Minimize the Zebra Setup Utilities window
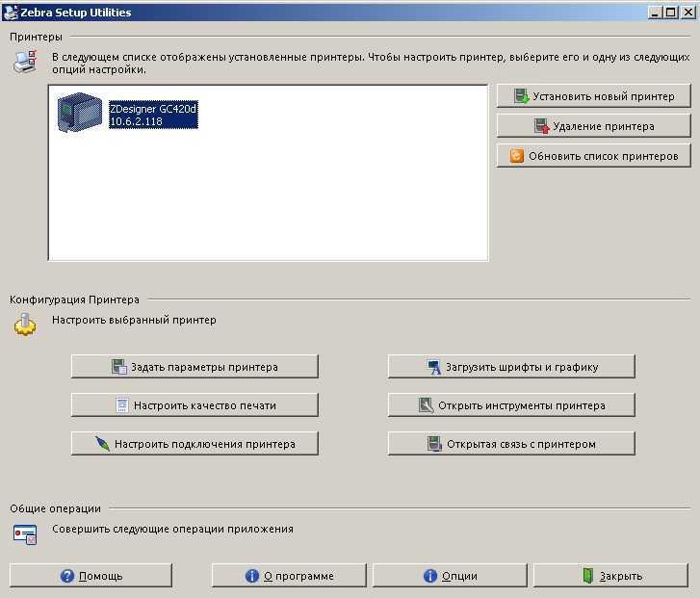Viewport: 700px width, 598px height. tap(655, 13)
